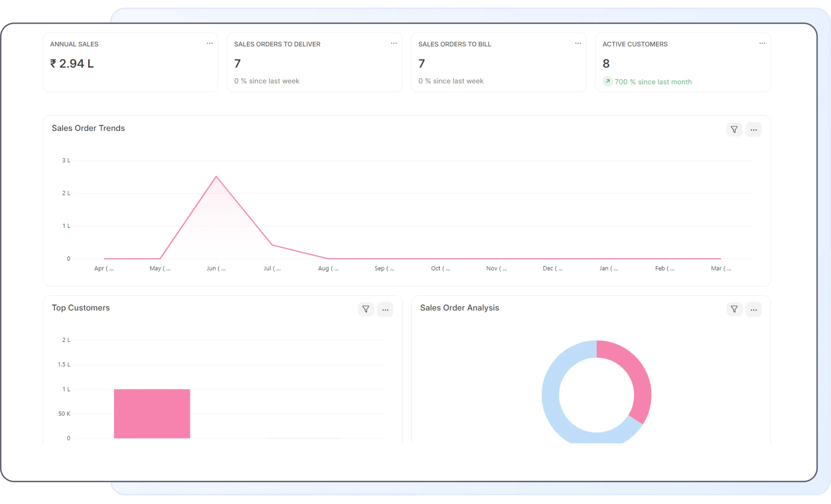Viewport: 831px width, 504px height.
Task: Click the Active Customers count 8
Action: [606, 63]
